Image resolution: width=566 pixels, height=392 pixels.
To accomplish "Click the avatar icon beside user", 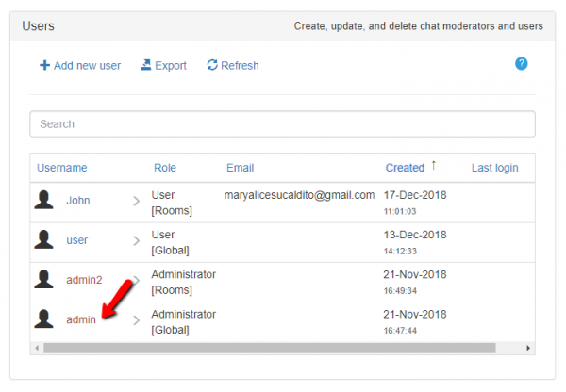I will click(43, 240).
